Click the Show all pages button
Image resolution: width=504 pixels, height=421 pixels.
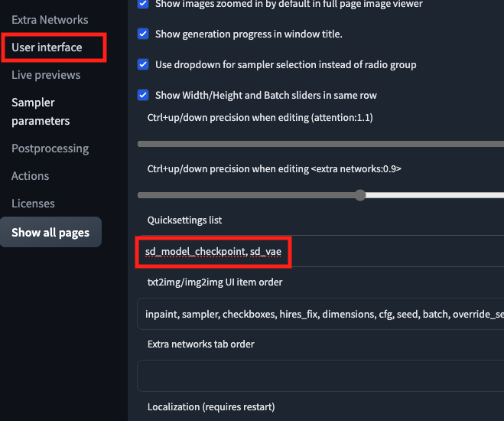coord(50,233)
